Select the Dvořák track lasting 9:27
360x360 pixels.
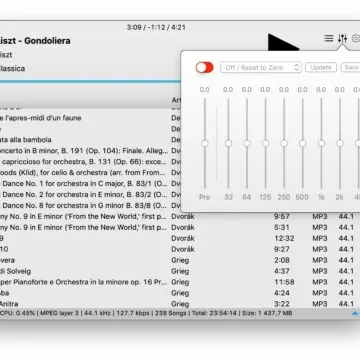coord(180,249)
